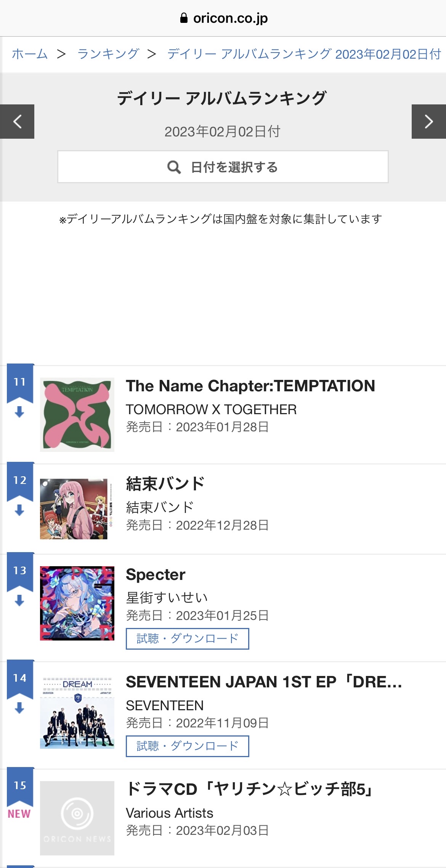Tap the oricon.co.jp address bar
446x868 pixels.
223,18
